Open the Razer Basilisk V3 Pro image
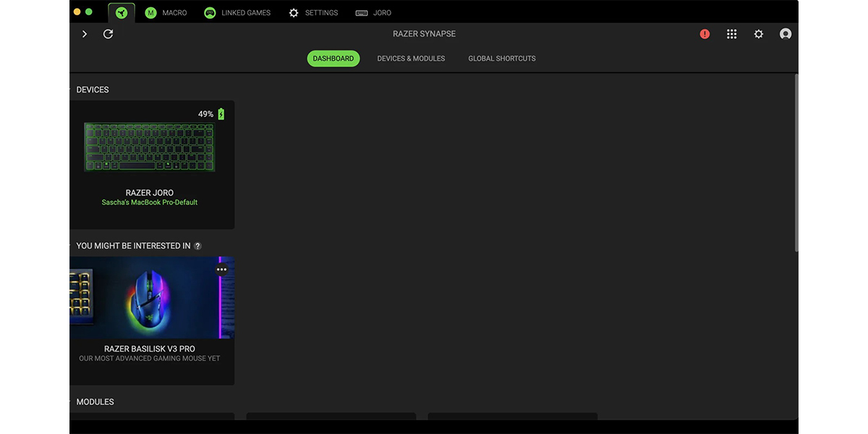Screen dimensions: 868x434 [152, 297]
